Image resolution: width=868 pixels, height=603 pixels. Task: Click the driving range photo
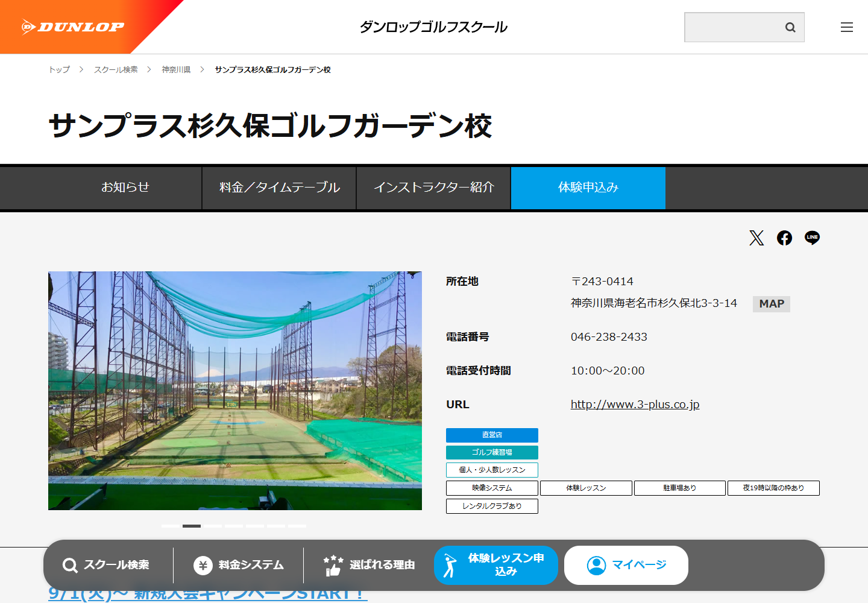pyautogui.click(x=235, y=391)
